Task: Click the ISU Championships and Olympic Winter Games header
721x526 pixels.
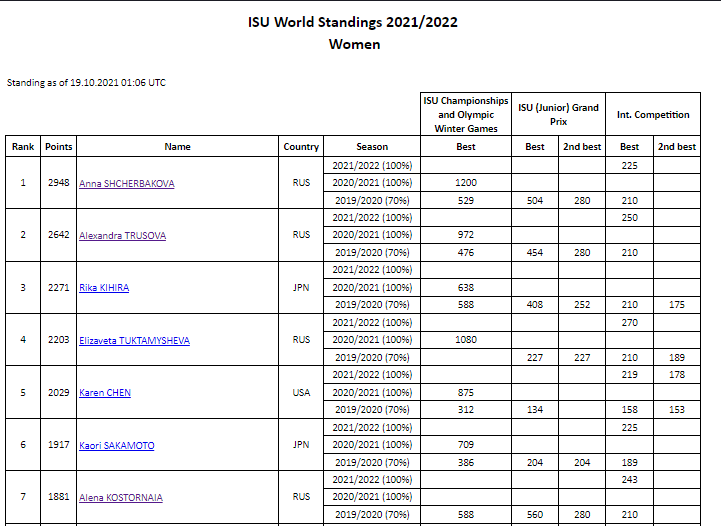Action: click(465, 114)
